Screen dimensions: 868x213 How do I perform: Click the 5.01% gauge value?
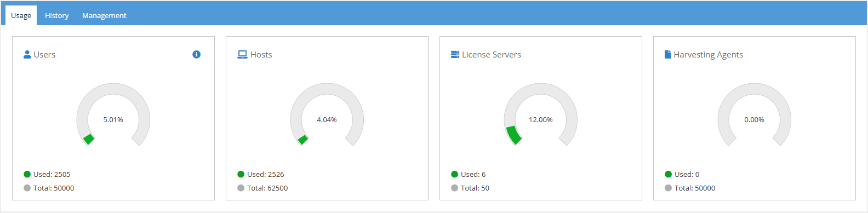pyautogui.click(x=113, y=119)
